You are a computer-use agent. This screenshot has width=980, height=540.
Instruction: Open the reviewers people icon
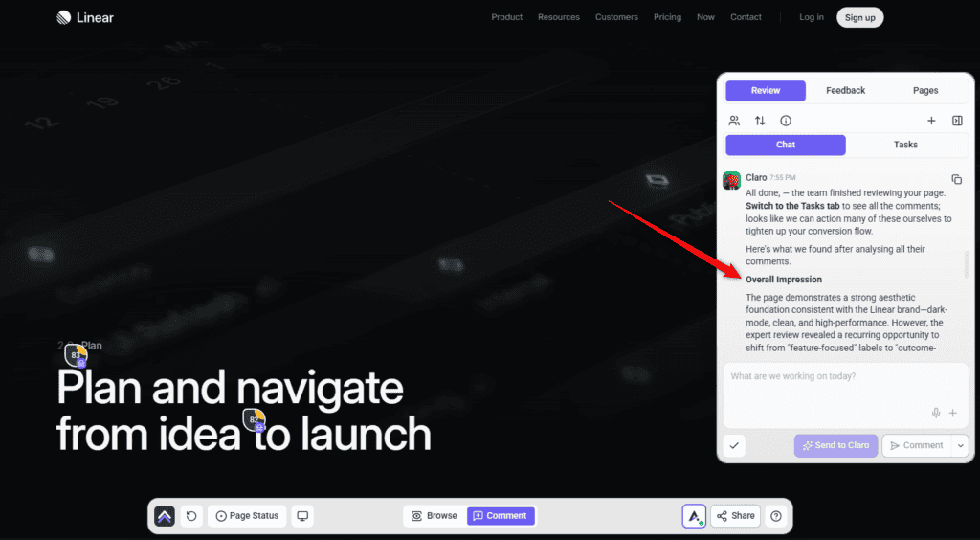tap(734, 121)
